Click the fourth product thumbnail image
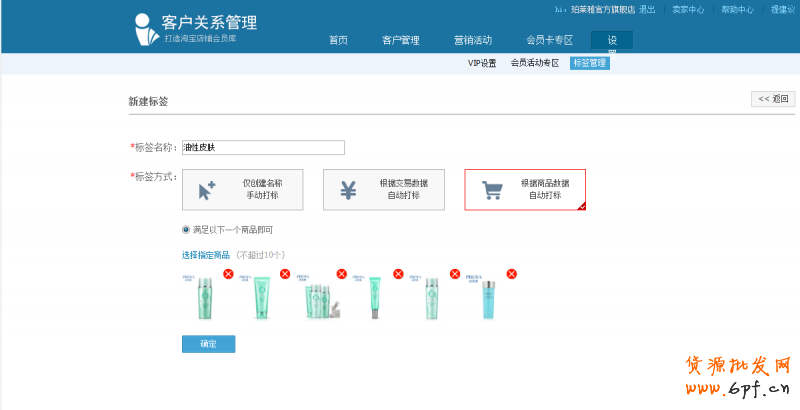Image resolution: width=800 pixels, height=410 pixels. tap(375, 297)
